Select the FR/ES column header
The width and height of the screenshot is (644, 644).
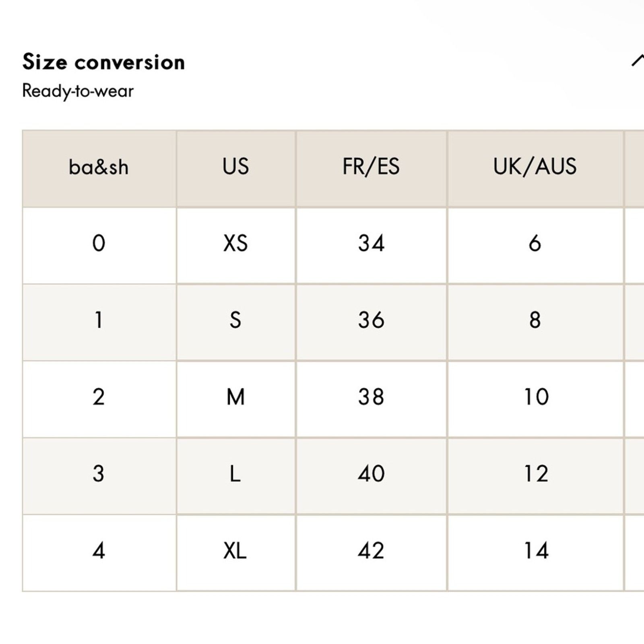coord(371,169)
